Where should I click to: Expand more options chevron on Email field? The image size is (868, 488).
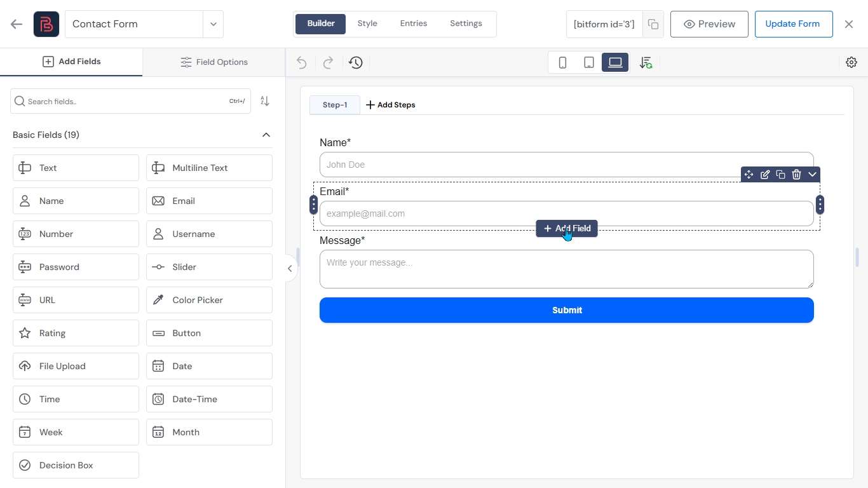pos(812,175)
